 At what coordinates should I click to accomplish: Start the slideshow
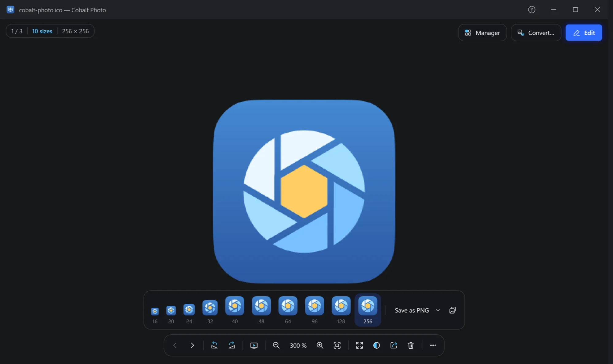pyautogui.click(x=254, y=346)
